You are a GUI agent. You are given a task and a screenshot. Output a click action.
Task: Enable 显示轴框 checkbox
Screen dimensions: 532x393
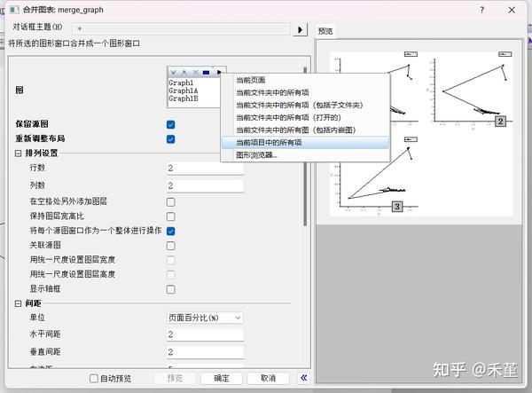(170, 289)
